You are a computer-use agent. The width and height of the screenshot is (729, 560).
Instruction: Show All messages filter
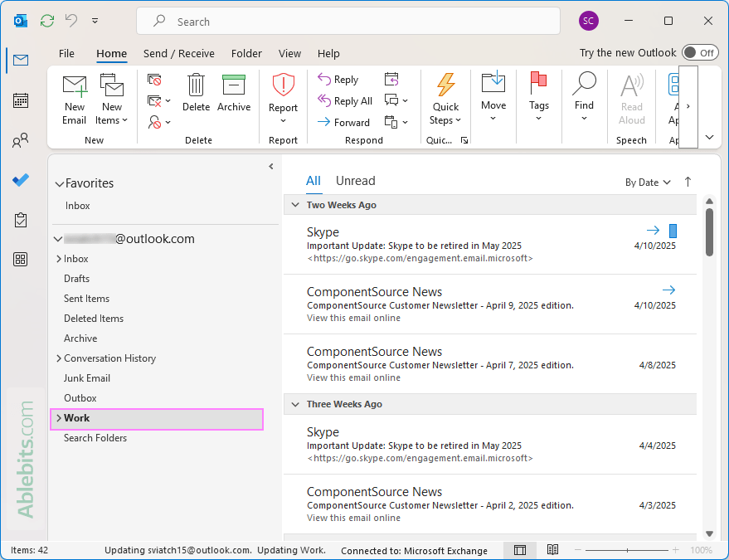coord(313,181)
